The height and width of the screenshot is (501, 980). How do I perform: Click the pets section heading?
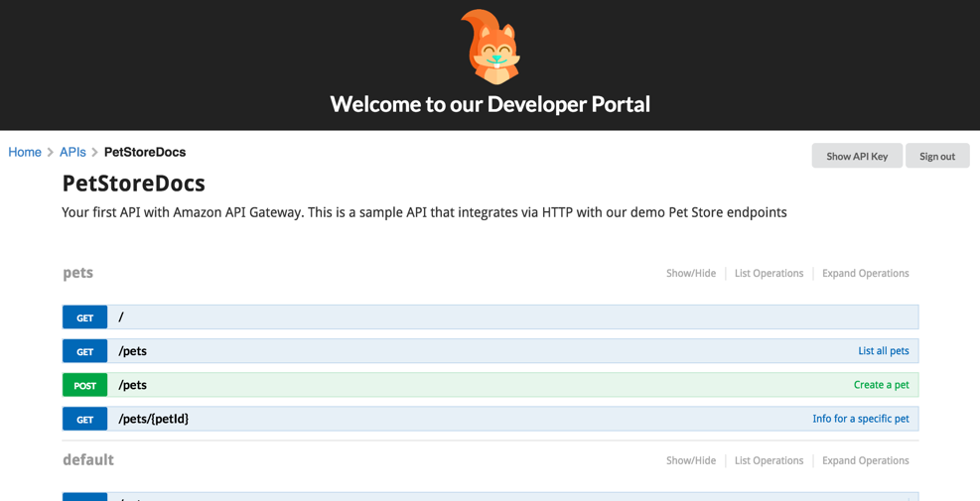click(x=78, y=273)
